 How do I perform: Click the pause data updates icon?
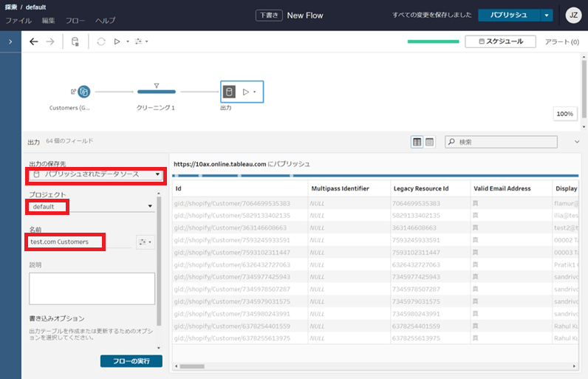(75, 42)
